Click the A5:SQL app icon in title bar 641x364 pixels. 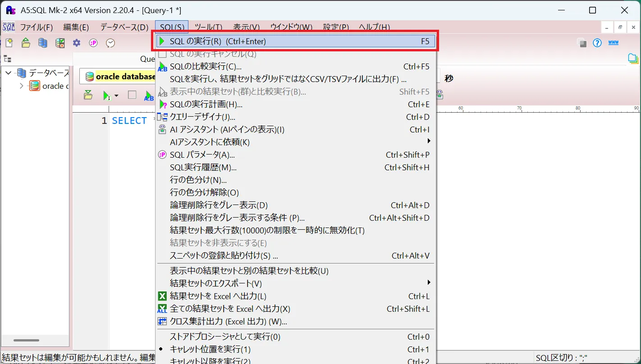[11, 10]
